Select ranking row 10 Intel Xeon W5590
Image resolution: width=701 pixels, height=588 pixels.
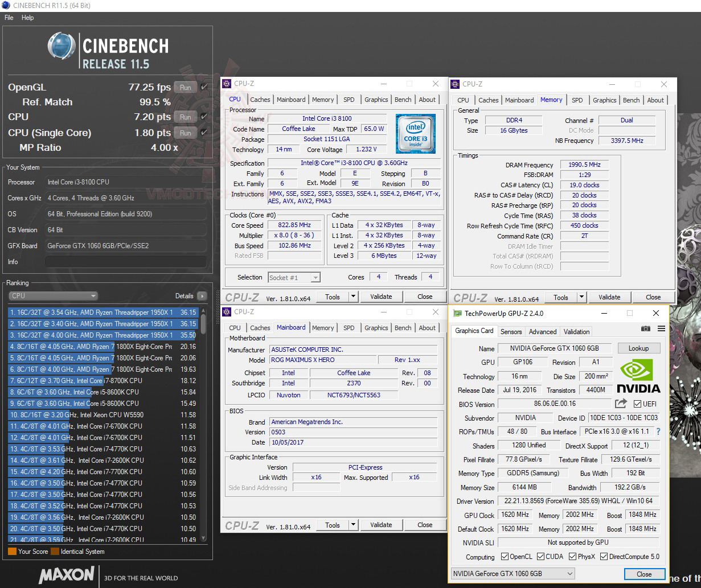(x=103, y=414)
